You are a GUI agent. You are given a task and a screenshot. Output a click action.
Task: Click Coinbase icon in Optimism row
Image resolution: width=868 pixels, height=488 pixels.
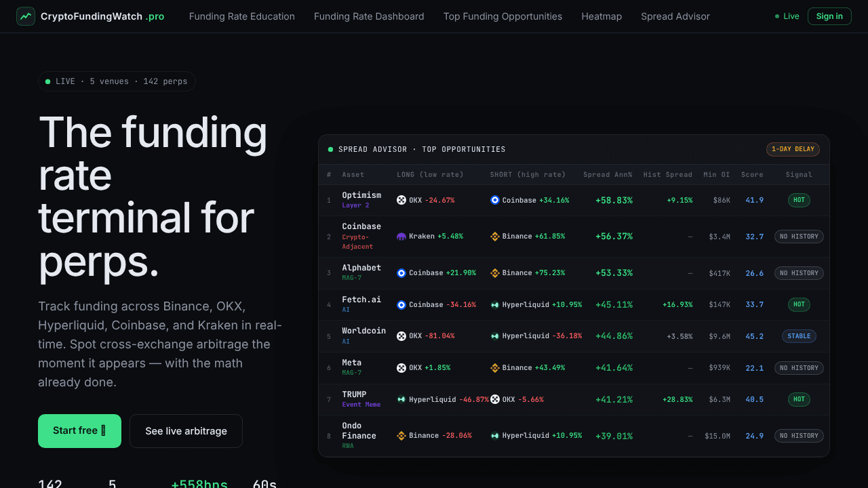[495, 200]
